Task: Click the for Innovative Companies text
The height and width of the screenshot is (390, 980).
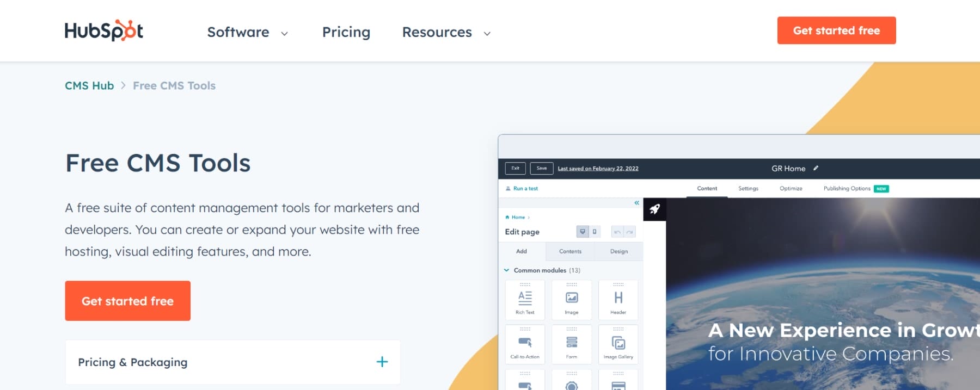Action: pos(831,354)
